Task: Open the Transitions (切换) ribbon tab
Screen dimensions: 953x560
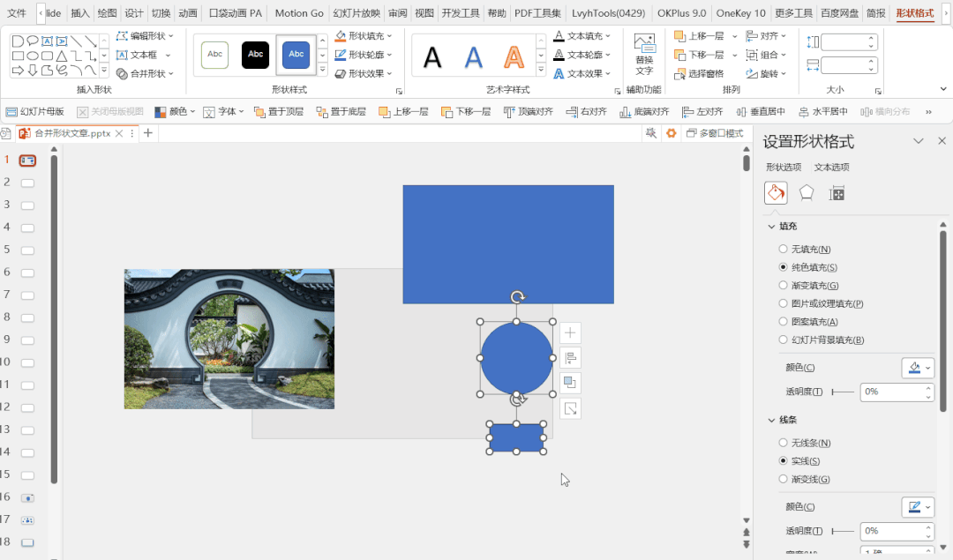Action: pos(161,13)
